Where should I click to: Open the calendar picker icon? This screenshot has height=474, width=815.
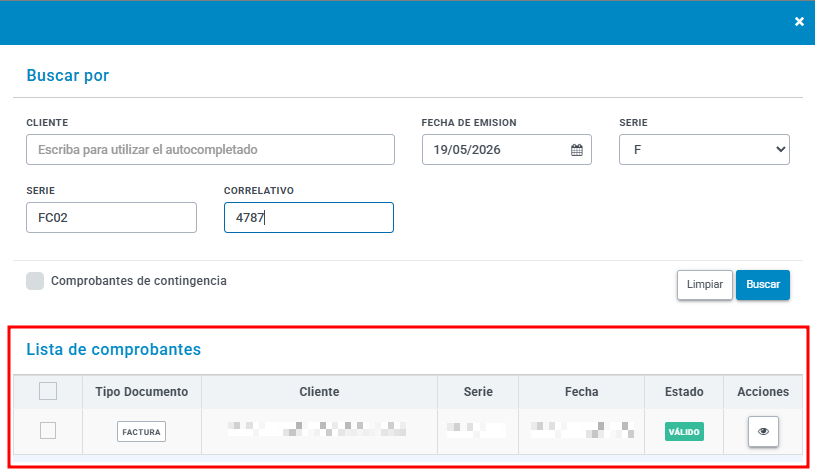click(576, 150)
